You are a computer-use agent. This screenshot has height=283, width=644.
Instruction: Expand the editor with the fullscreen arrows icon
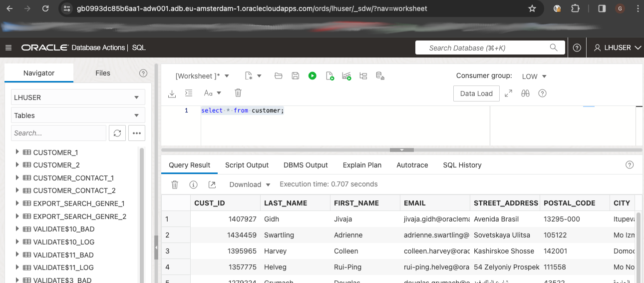509,93
